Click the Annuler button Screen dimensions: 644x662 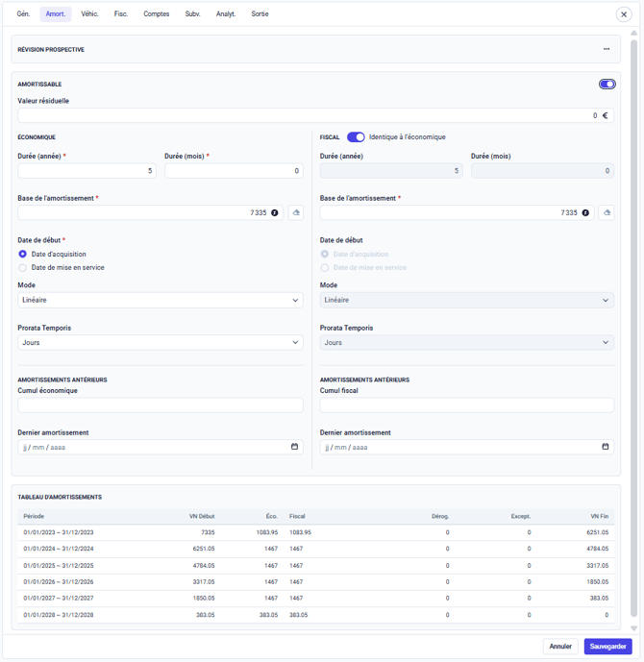click(x=560, y=647)
